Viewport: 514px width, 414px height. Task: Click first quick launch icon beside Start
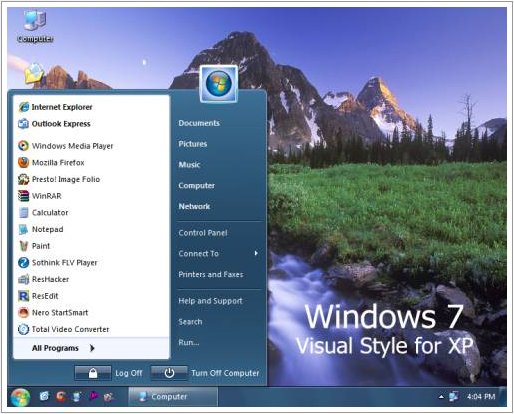click(x=44, y=396)
